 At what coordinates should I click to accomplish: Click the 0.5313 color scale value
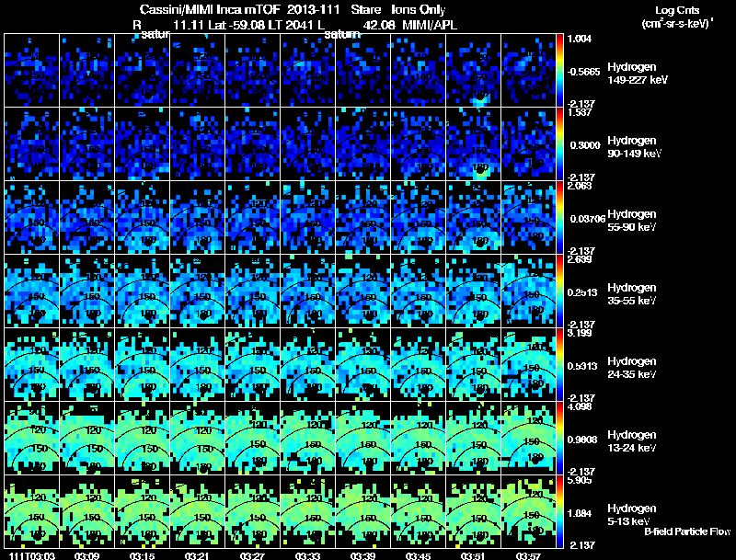click(x=583, y=366)
